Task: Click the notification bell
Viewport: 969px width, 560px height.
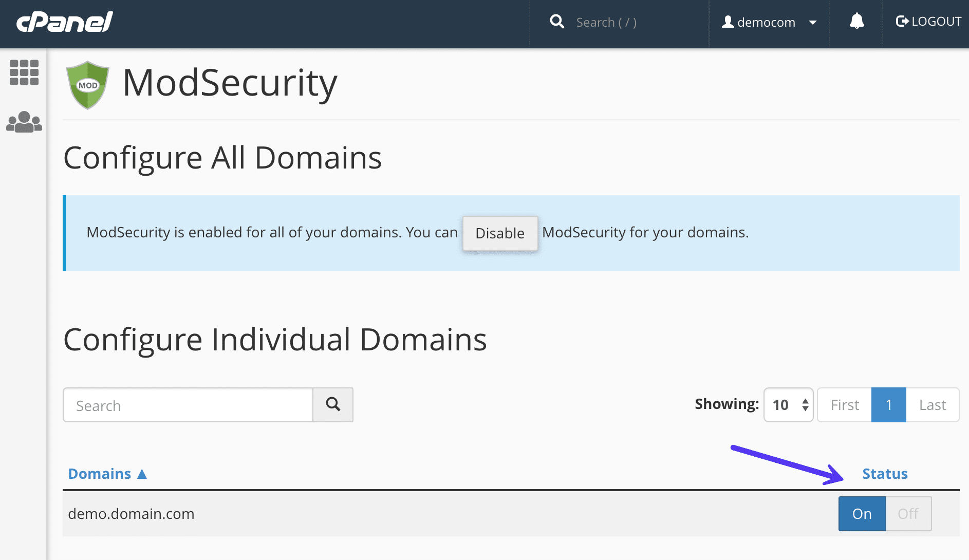Action: [x=855, y=22]
